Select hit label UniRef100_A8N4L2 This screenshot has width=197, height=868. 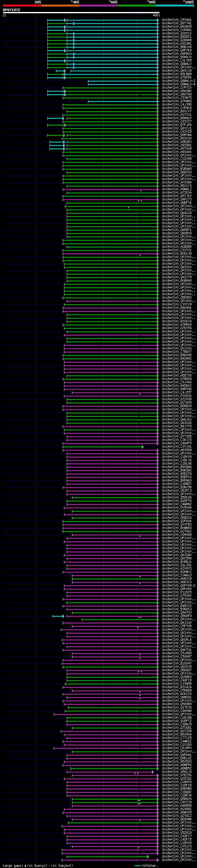tap(177, 189)
